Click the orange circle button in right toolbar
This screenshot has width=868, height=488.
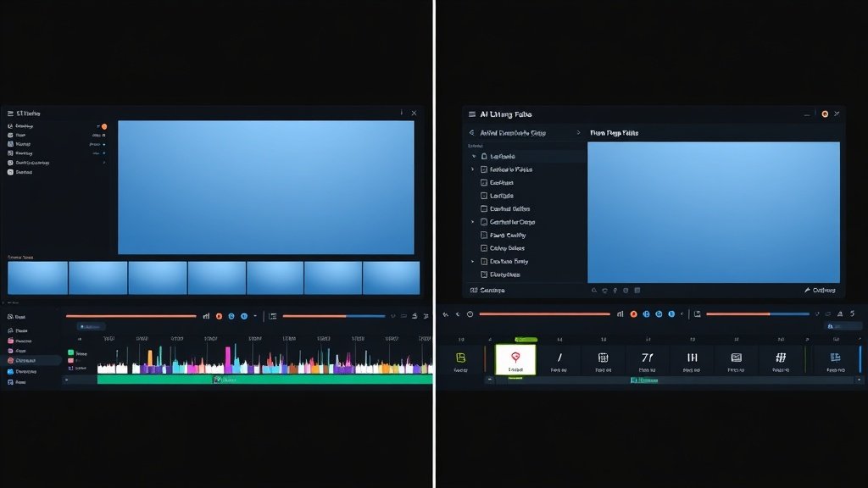[x=633, y=313]
